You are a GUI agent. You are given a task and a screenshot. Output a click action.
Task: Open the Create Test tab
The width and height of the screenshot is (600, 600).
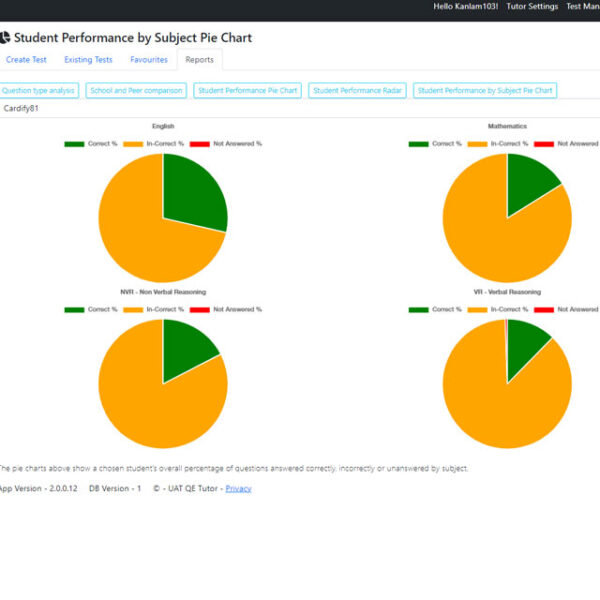[26, 60]
